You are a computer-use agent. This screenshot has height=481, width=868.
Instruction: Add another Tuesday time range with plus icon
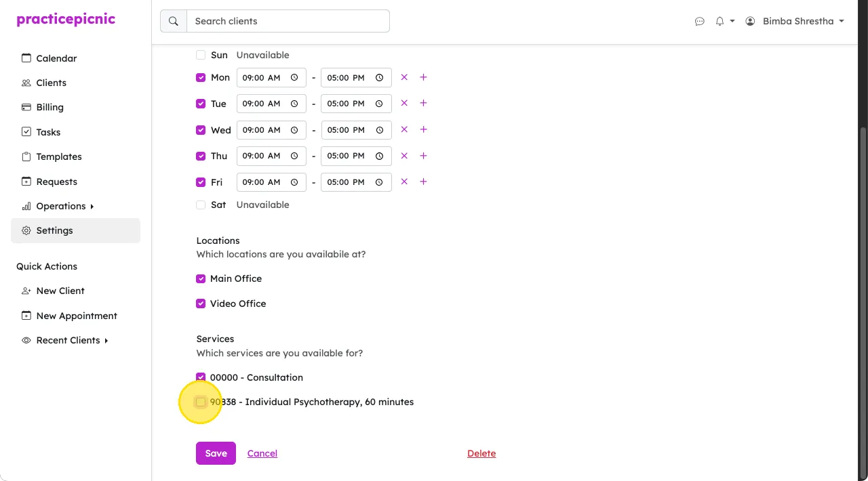pyautogui.click(x=423, y=103)
